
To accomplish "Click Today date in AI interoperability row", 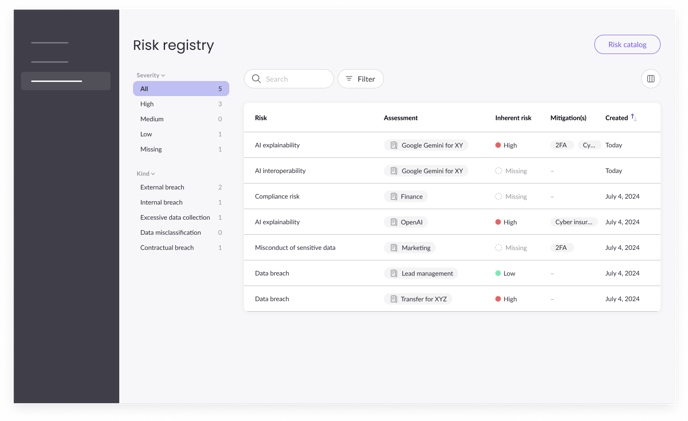I will click(x=613, y=171).
